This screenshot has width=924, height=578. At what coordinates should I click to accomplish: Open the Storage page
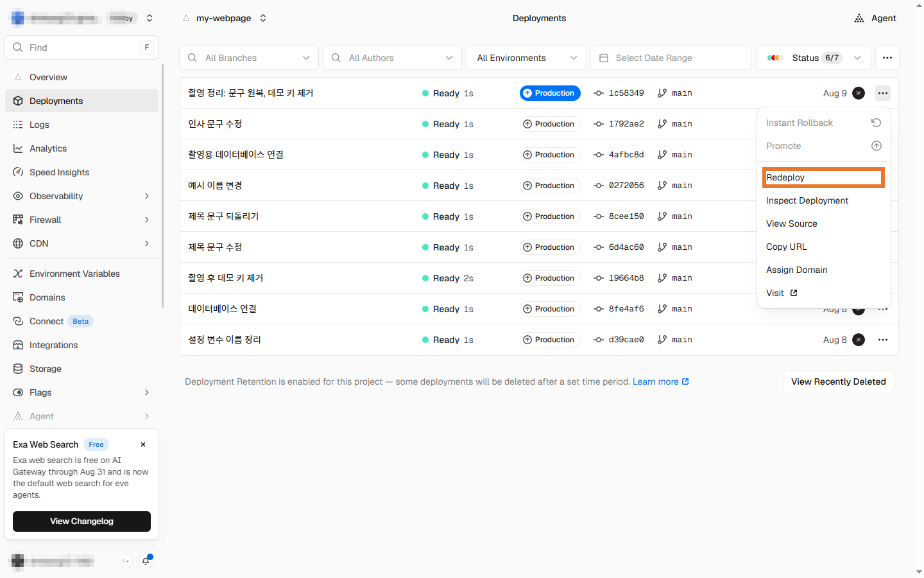[x=81, y=369]
